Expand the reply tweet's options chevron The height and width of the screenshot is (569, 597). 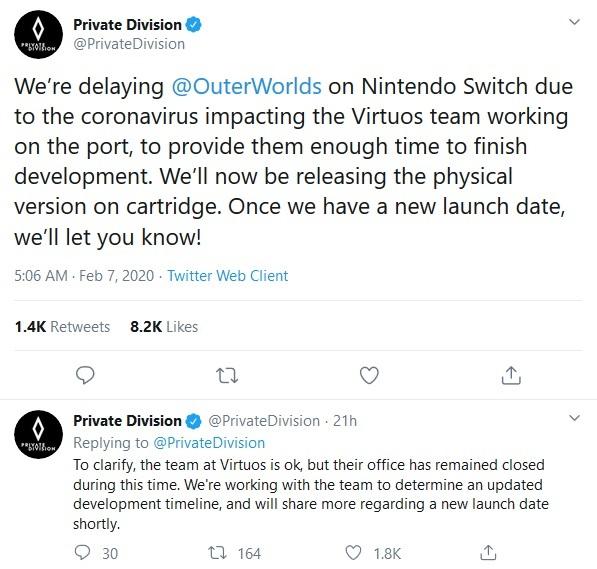tap(574, 418)
